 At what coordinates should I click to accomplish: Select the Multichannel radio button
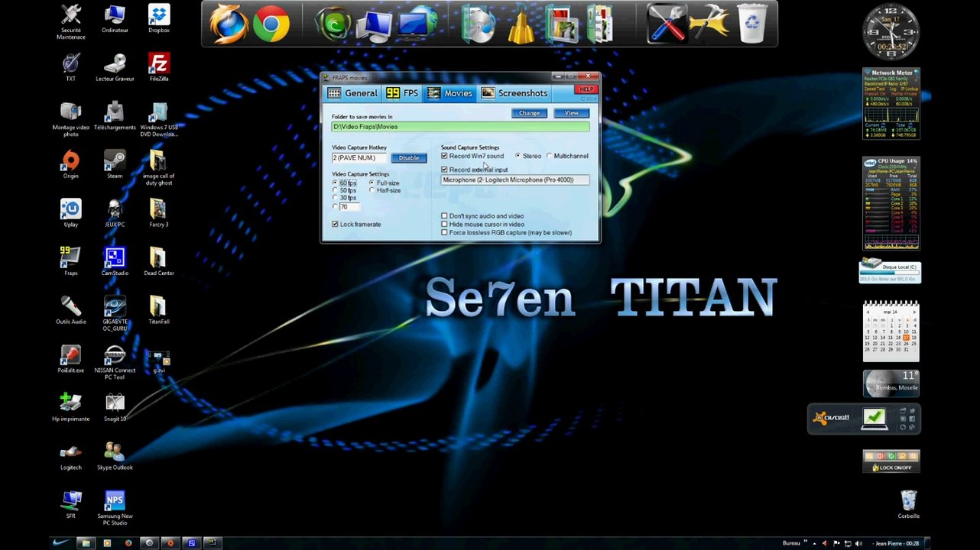pos(549,156)
